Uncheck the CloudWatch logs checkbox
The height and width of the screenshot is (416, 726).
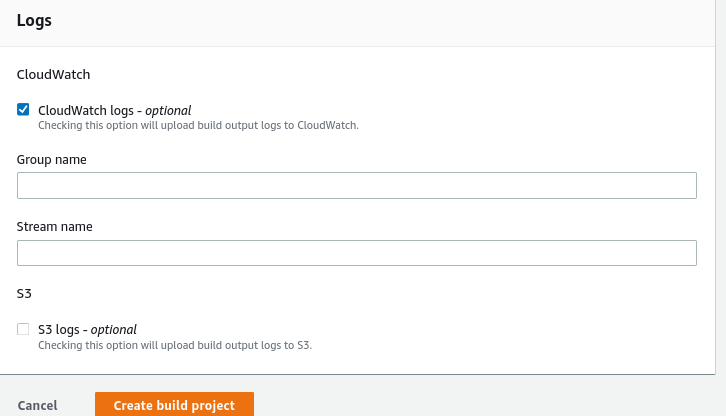click(x=23, y=110)
